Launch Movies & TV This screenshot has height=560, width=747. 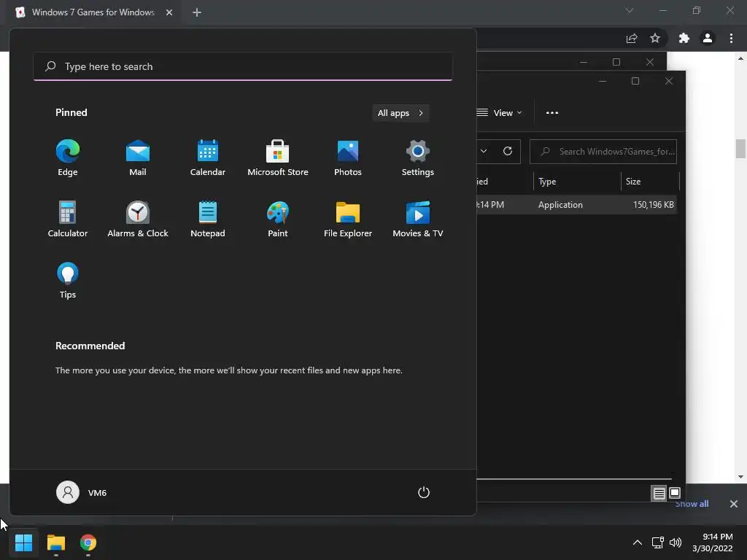418,219
